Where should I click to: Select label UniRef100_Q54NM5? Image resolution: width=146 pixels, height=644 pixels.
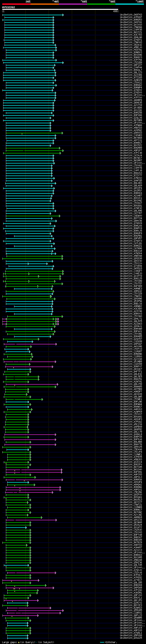(131, 618)
